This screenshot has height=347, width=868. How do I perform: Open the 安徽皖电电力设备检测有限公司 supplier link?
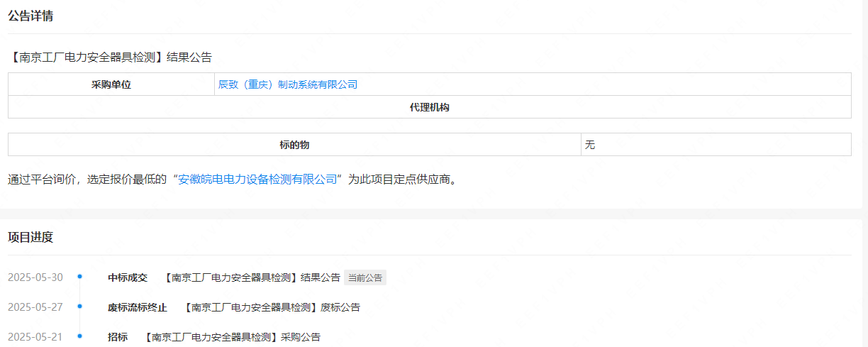(257, 180)
